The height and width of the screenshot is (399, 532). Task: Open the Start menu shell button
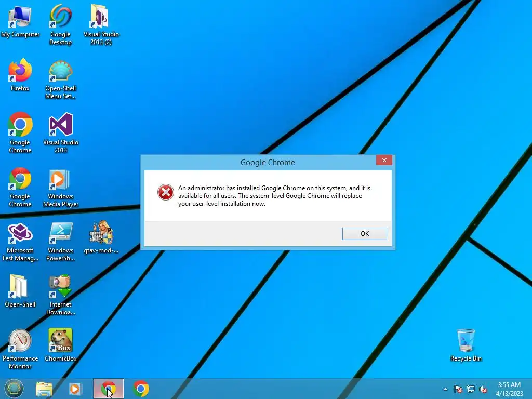point(14,389)
